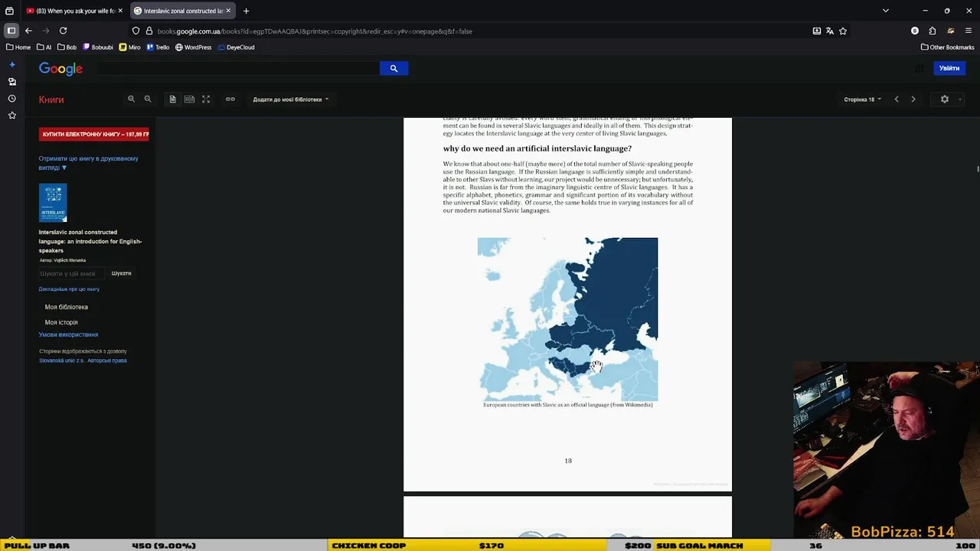Open the Google apps grid
980x551 pixels.
[920, 68]
